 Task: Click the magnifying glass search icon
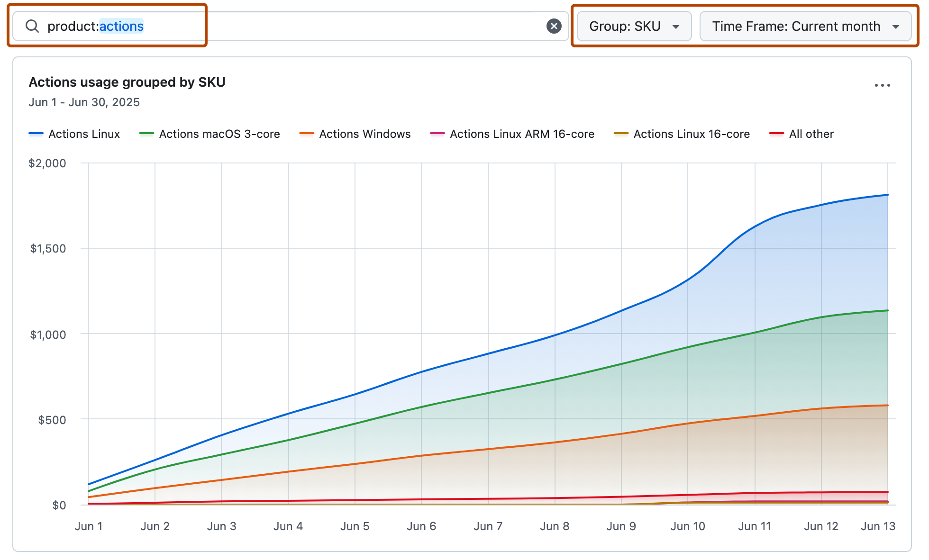[32, 26]
